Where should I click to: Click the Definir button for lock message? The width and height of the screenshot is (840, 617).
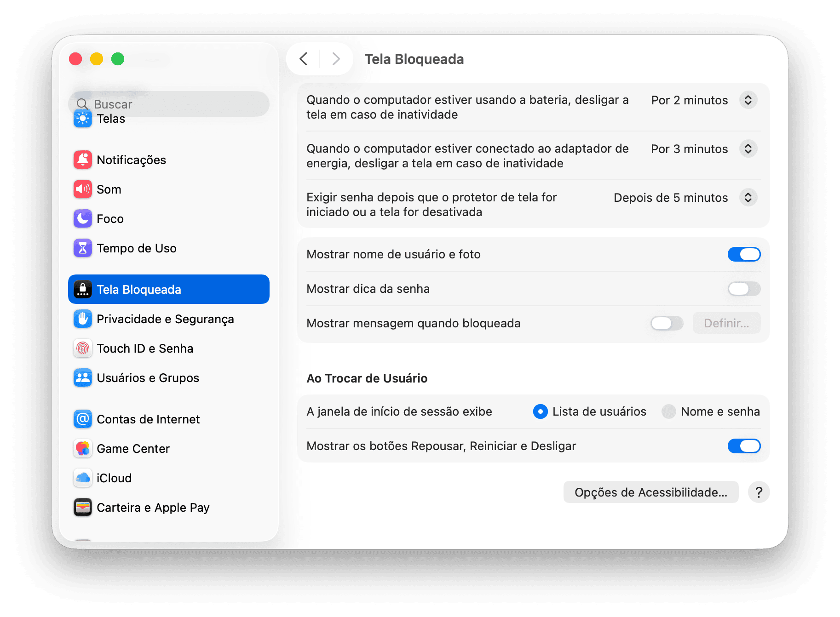726,323
